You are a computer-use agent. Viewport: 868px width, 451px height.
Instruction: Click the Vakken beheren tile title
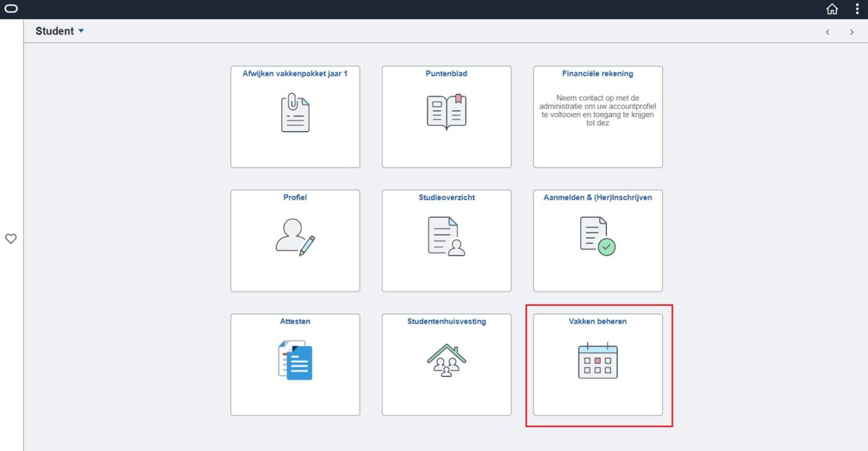point(598,321)
